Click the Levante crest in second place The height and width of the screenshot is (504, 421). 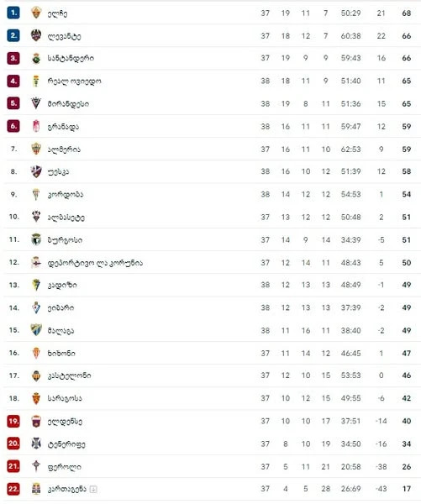click(36, 35)
